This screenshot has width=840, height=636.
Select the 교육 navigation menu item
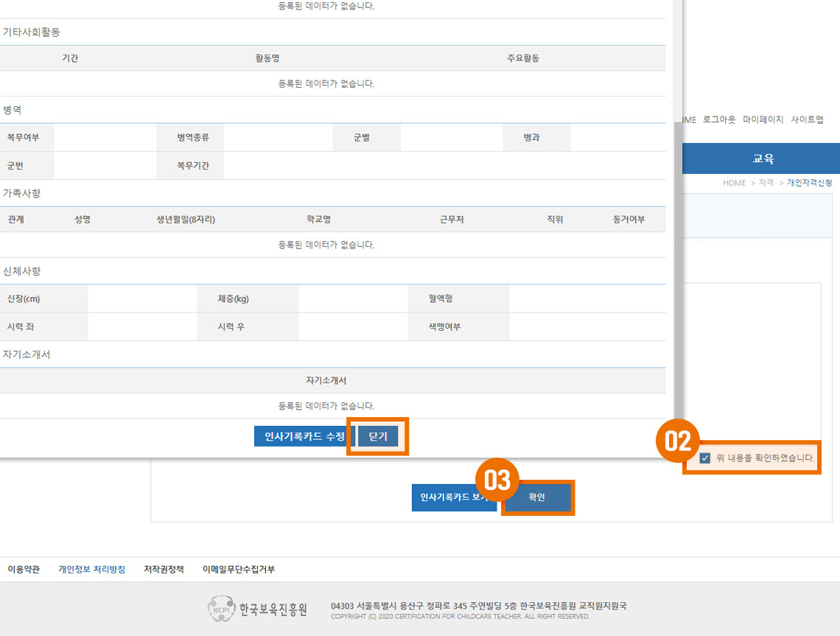point(763,158)
